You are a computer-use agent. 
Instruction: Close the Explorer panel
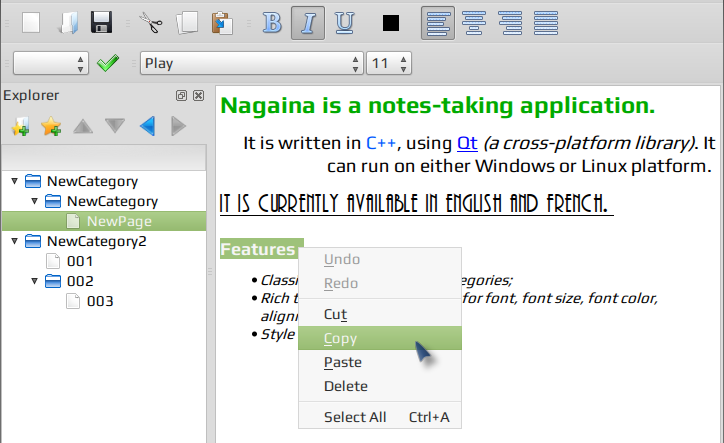click(x=199, y=95)
